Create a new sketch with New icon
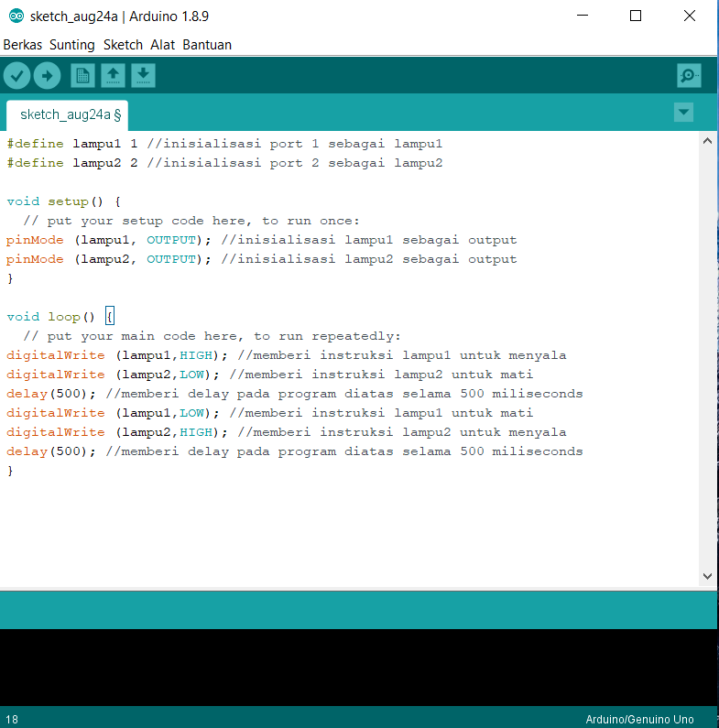This screenshot has width=719, height=728. point(82,75)
